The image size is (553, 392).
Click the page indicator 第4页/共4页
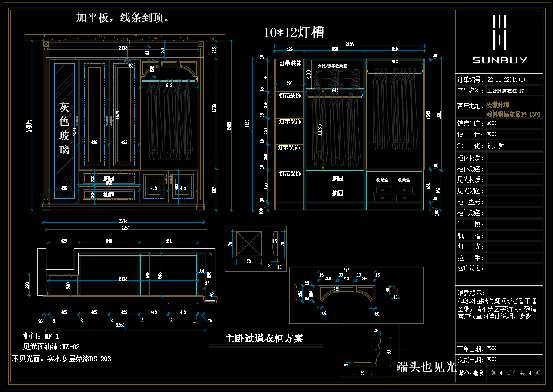click(515, 373)
